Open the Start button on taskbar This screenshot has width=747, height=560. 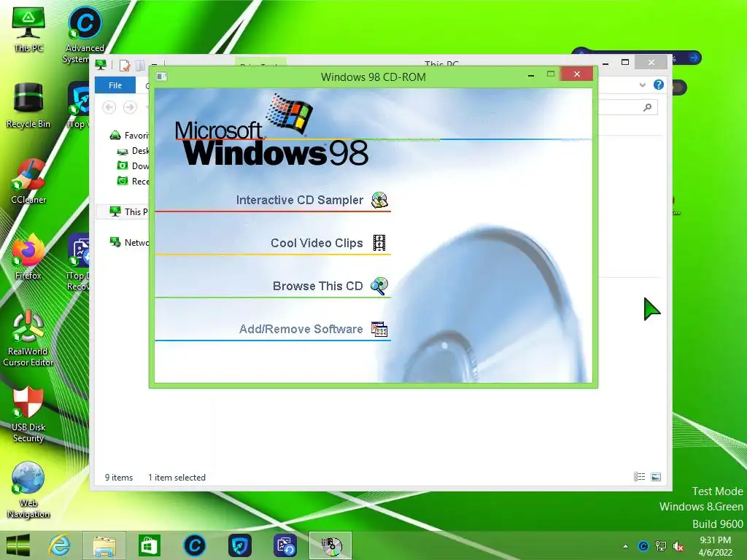point(18,545)
